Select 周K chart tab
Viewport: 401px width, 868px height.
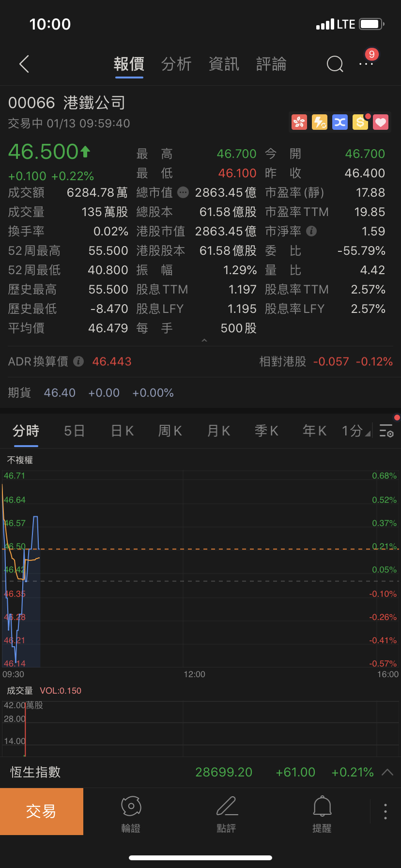click(x=170, y=430)
